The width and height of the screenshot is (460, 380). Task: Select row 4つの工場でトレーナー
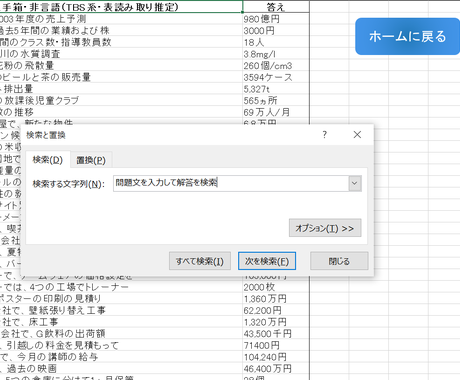coord(121,287)
